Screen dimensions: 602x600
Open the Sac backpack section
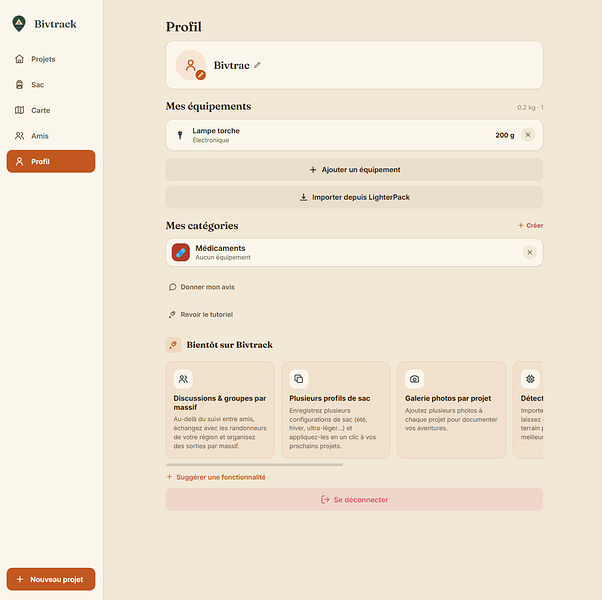coord(51,85)
